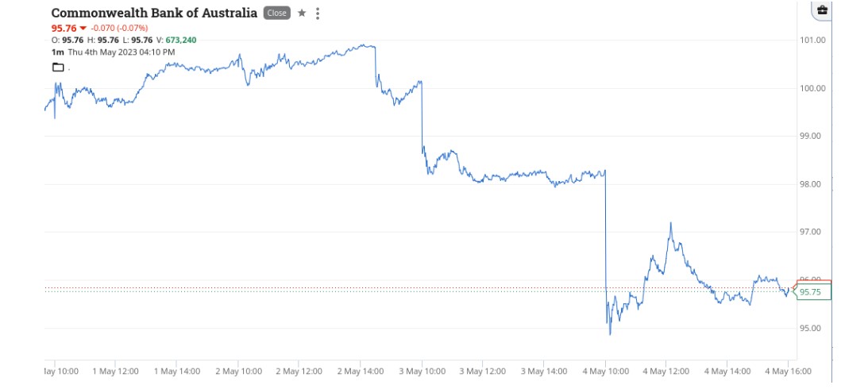Screen dimensions: 868x389
Task: Click the red down-triangle price indicator
Action: (x=83, y=29)
